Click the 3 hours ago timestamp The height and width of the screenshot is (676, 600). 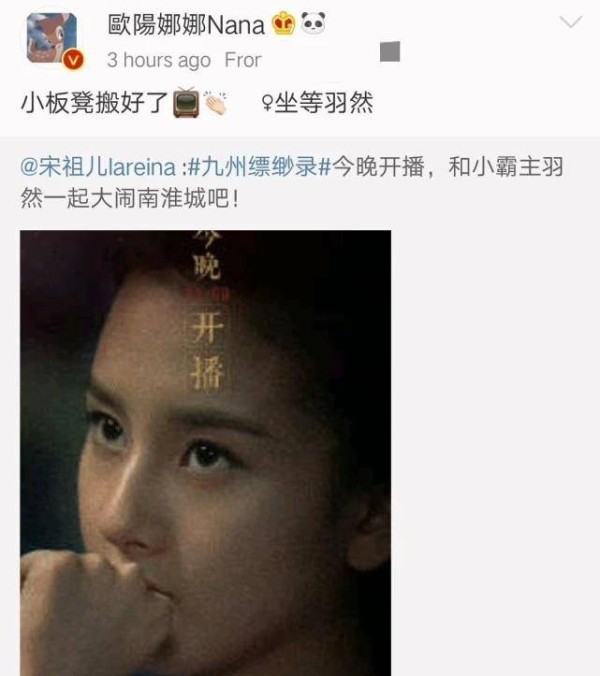coord(159,60)
